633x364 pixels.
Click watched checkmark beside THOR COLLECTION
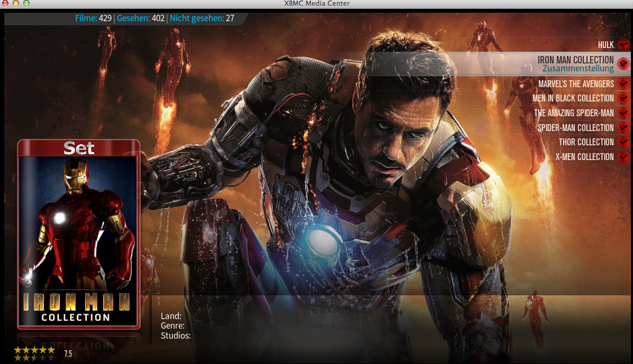coord(623,142)
